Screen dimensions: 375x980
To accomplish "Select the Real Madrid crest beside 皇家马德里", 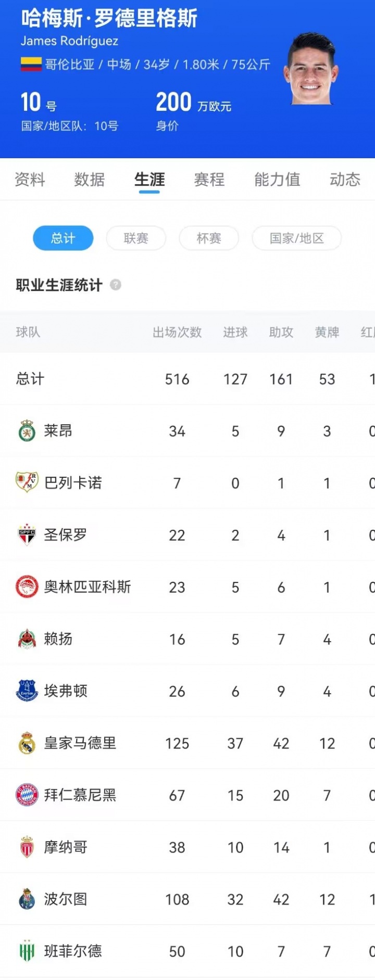I will [x=27, y=743].
